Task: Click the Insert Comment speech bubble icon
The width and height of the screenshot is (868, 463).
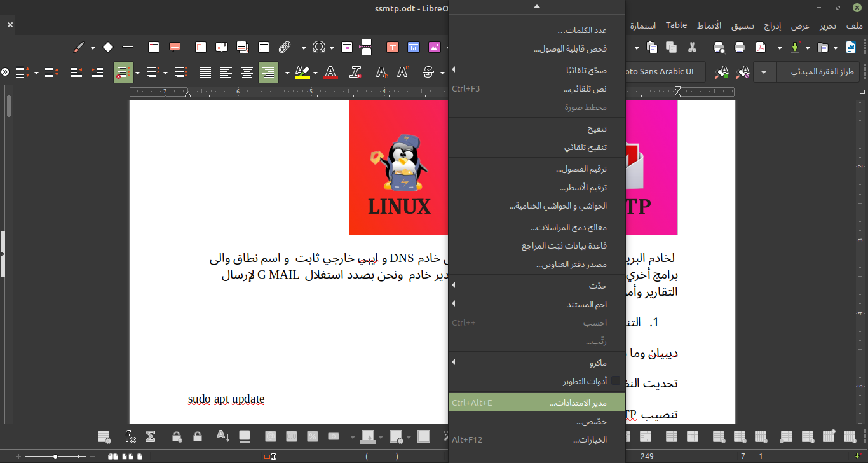Action: 175,47
